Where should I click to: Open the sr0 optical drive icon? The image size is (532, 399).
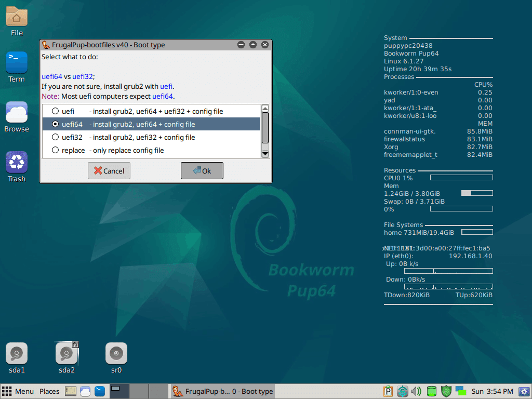pyautogui.click(x=116, y=358)
